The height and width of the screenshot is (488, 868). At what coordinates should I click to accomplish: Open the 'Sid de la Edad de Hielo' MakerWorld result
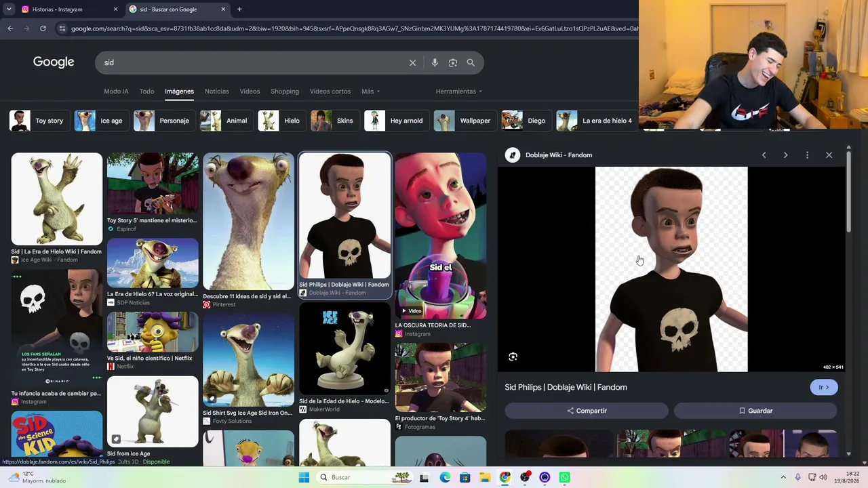[x=344, y=358]
